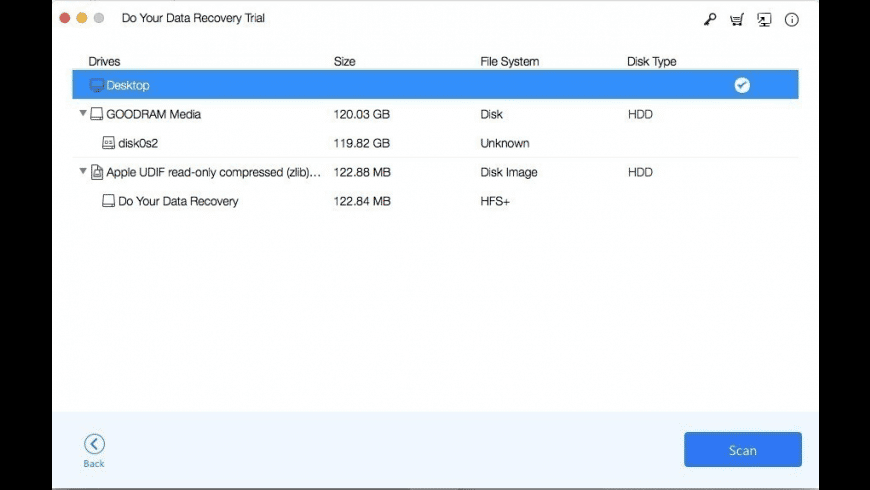
Task: Go Back using the Back label
Action: pos(94,463)
